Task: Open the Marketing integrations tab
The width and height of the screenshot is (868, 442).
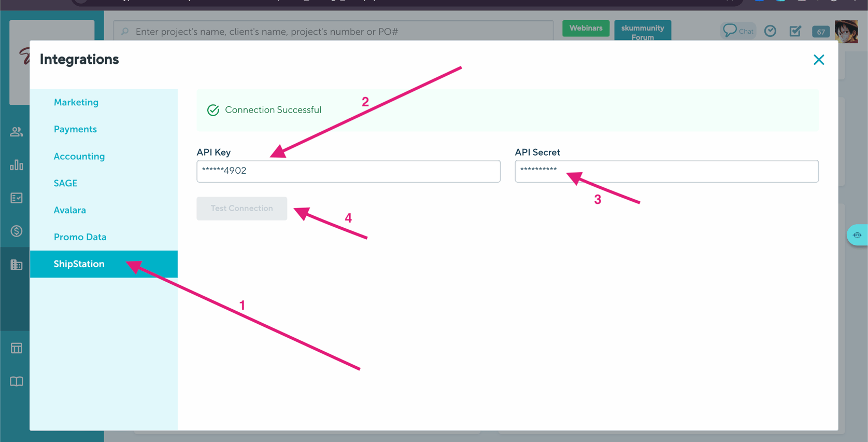Action: [76, 102]
